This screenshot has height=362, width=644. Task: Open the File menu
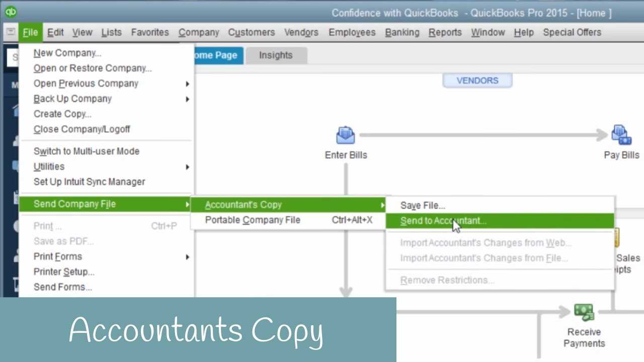coord(30,32)
